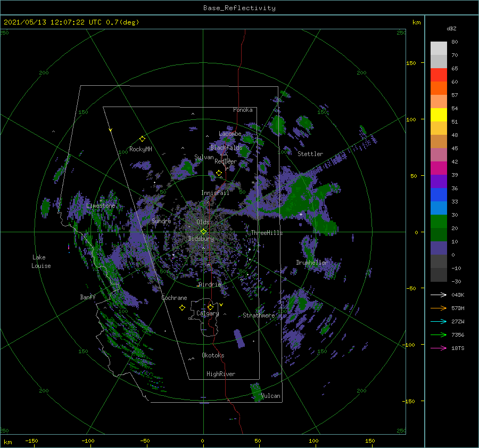This screenshot has width=479, height=448.
Task: Pick the orange 57-60 dBZ legend band
Action: click(439, 88)
